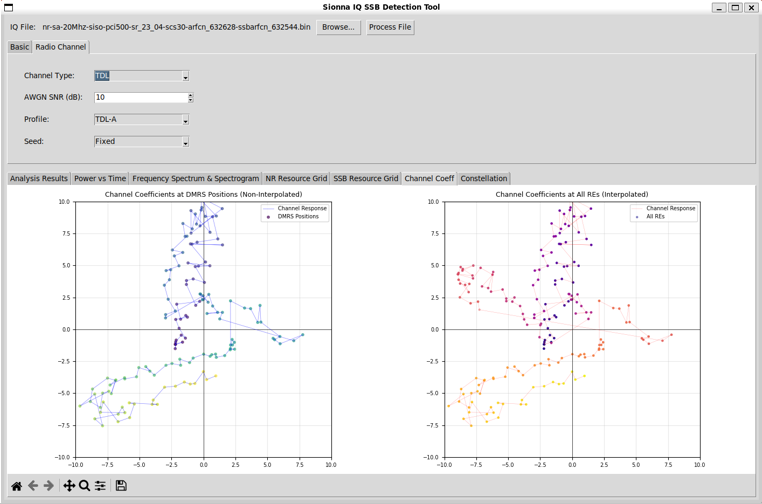This screenshot has width=762, height=504.
Task: Click the Forward arrow in plot toolbar
Action: [x=48, y=486]
